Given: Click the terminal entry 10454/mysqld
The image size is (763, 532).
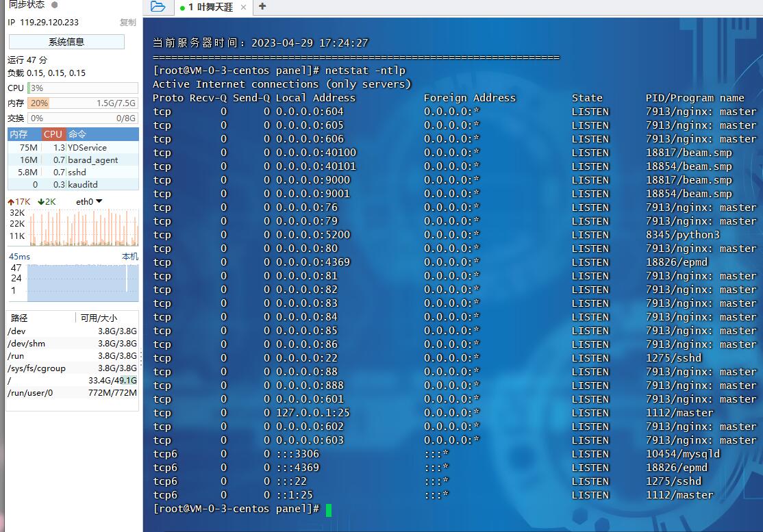Looking at the screenshot, I should [682, 454].
